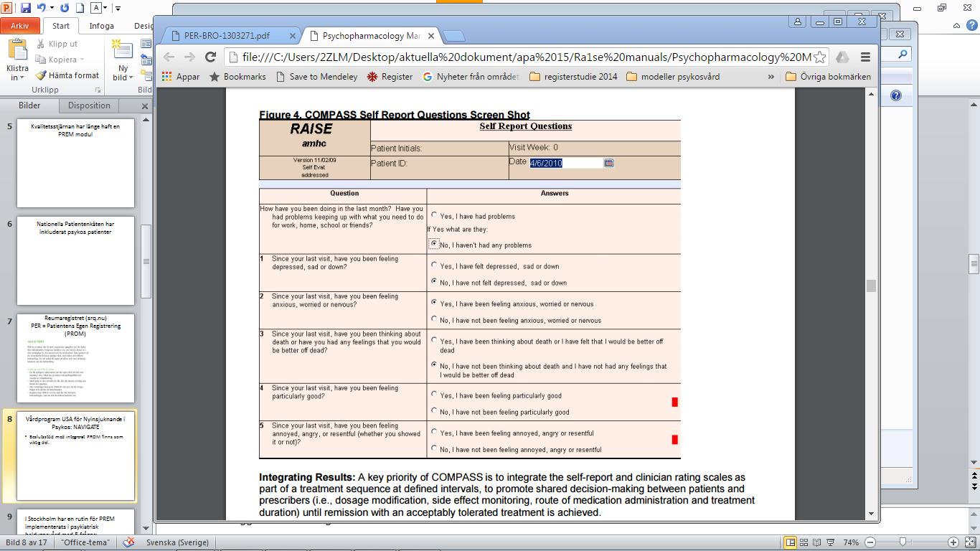Switch to Normal view in status bar
Image resolution: width=980 pixels, height=551 pixels.
click(x=790, y=542)
